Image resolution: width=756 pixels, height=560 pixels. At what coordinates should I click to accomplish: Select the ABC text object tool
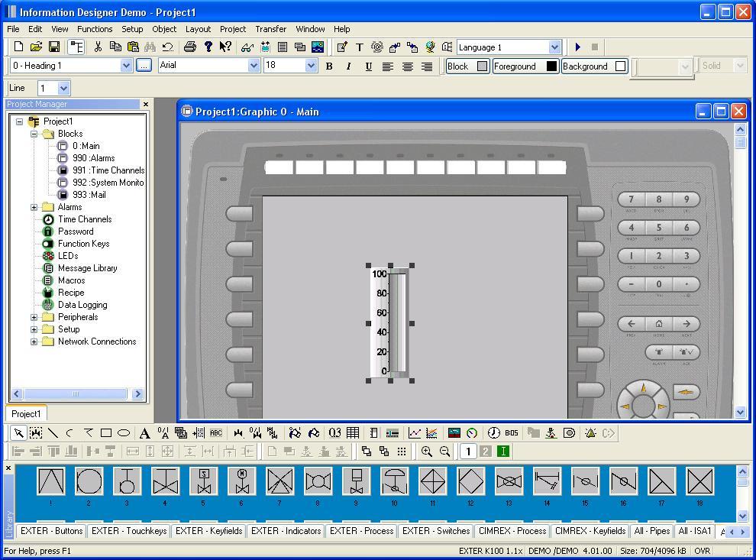point(216,433)
